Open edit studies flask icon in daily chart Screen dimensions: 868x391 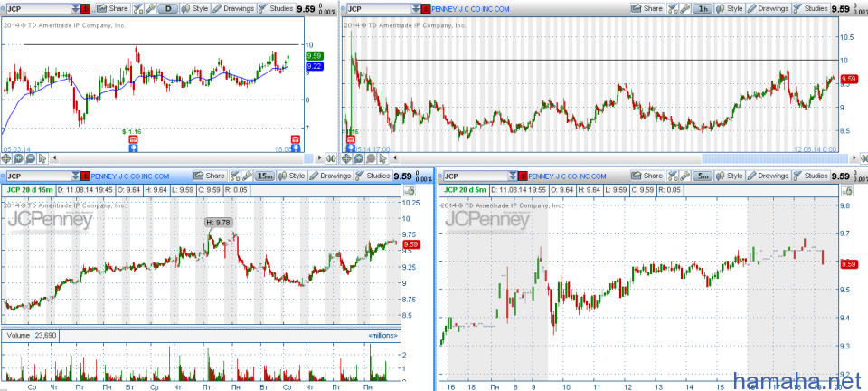(138, 9)
